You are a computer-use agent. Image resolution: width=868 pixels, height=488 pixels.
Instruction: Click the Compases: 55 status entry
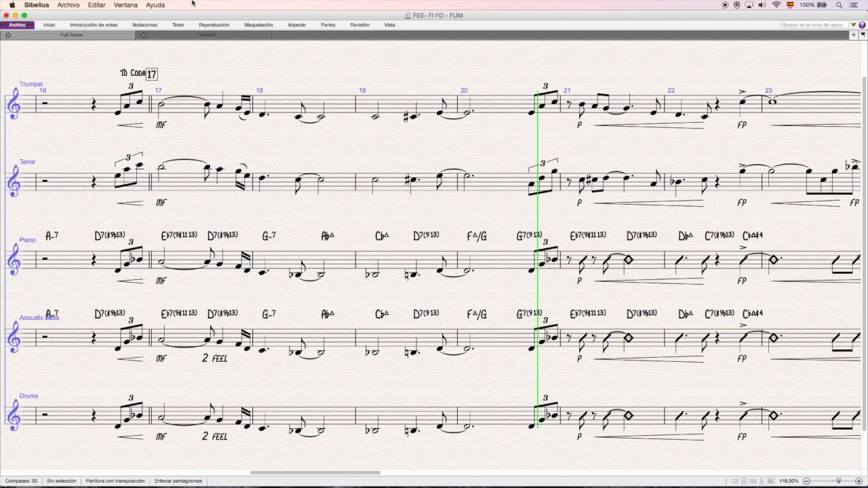point(22,481)
